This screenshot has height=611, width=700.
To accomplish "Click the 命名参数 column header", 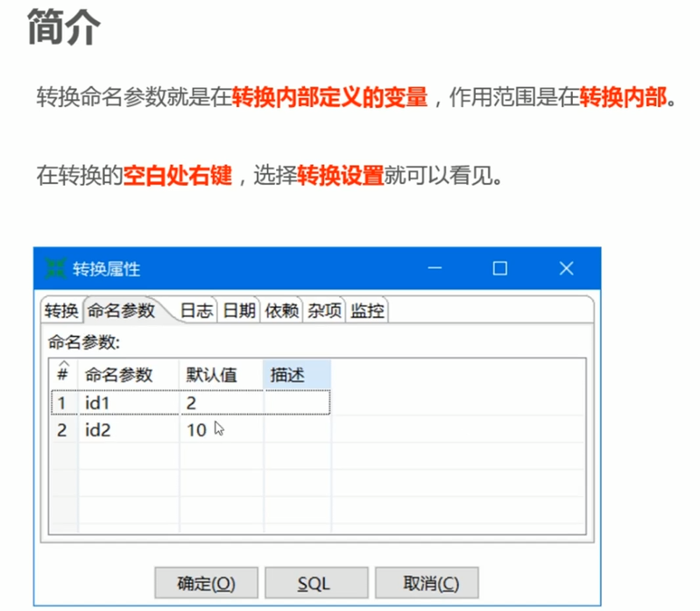I will pyautogui.click(x=129, y=374).
